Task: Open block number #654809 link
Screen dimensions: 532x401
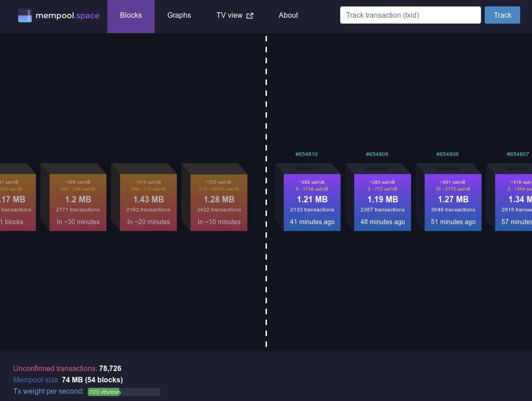Action: [377, 154]
